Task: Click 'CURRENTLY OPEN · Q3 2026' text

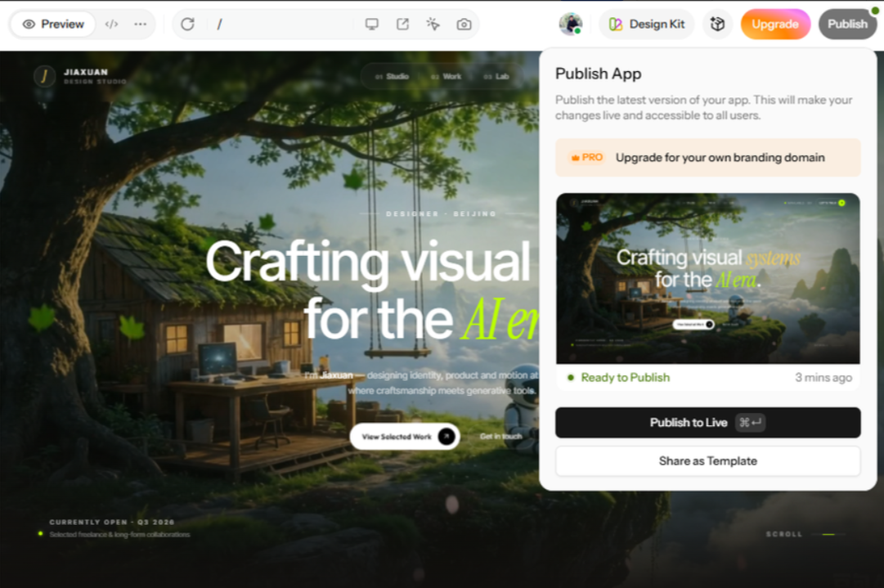Action: pyautogui.click(x=112, y=522)
